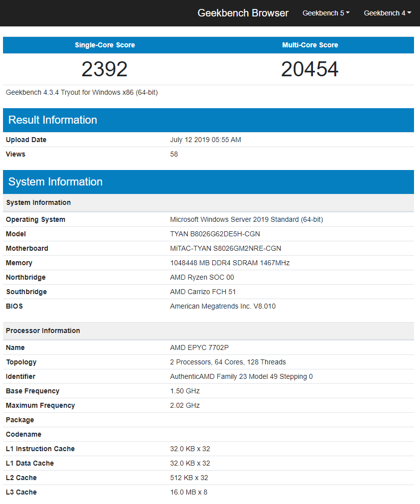Select BIOS value American Megatrends Inc. V8.010
The width and height of the screenshot is (420, 504).
223,306
